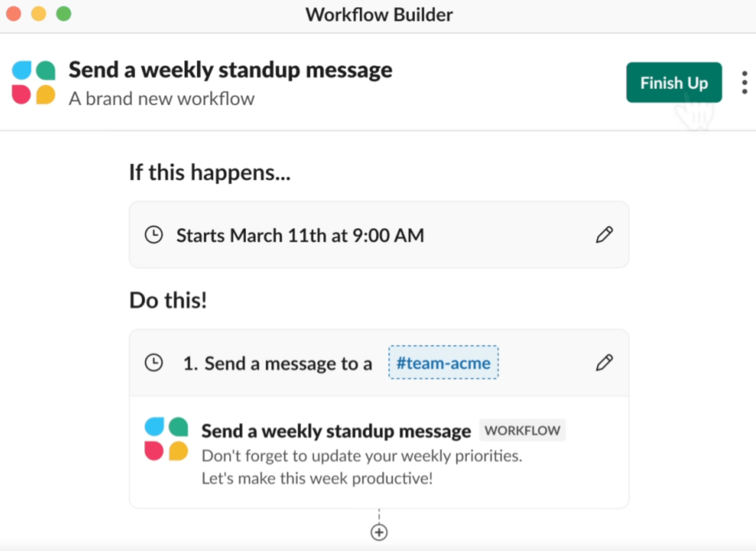Screen dimensions: 756x551
Task: Click the plus icon to add a new step
Action: click(x=378, y=532)
